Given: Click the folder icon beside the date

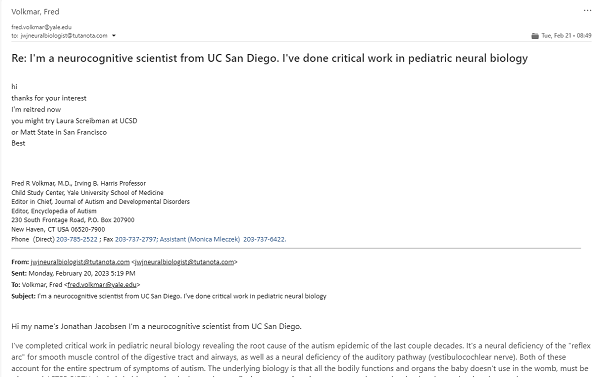Looking at the screenshot, I should 535,36.
